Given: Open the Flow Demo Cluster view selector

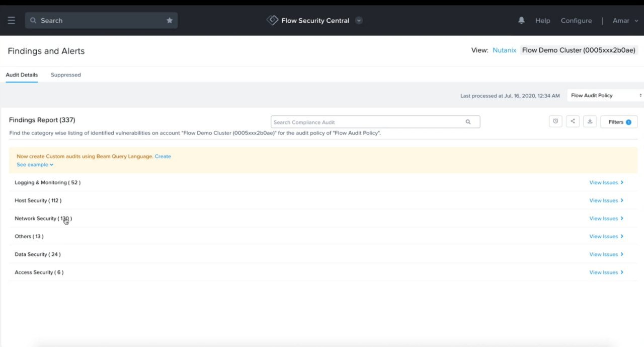Looking at the screenshot, I should coord(579,50).
